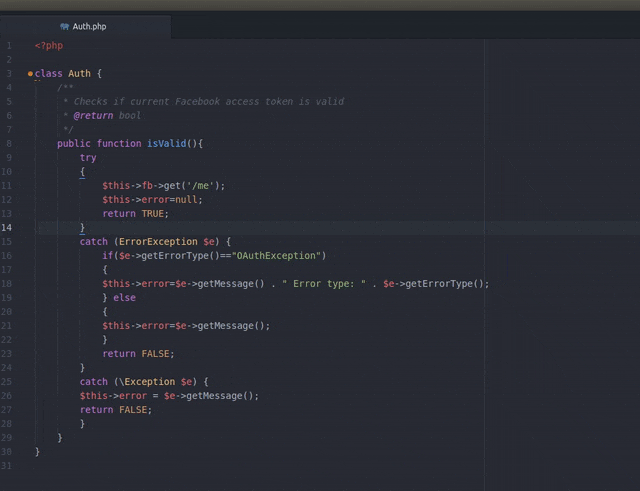Screen dimensions: 640x491
Task: Click the orange marker dot beside class Auth
Action: [x=30, y=74]
